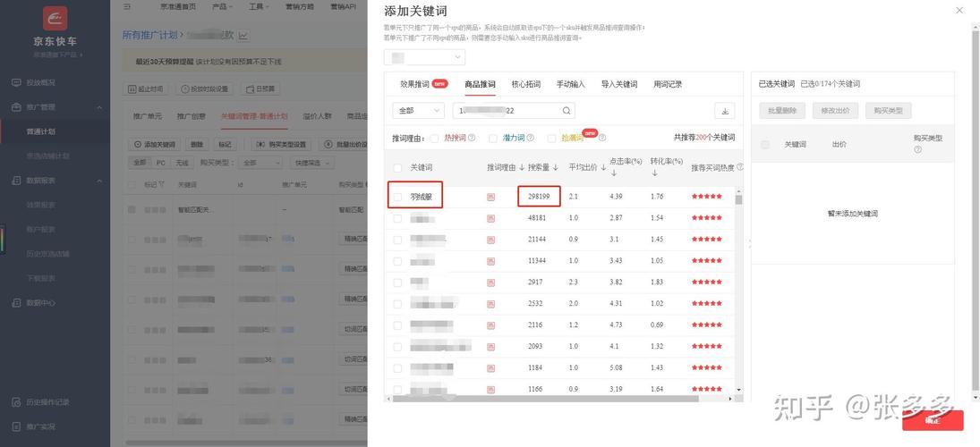
Task: Close the 添加关键词 dialog
Action: (960, 10)
